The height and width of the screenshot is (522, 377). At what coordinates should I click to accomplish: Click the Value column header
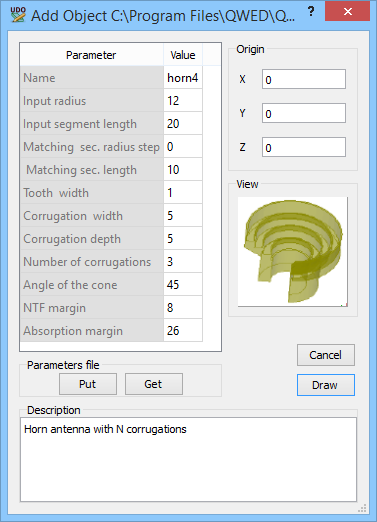click(183, 55)
